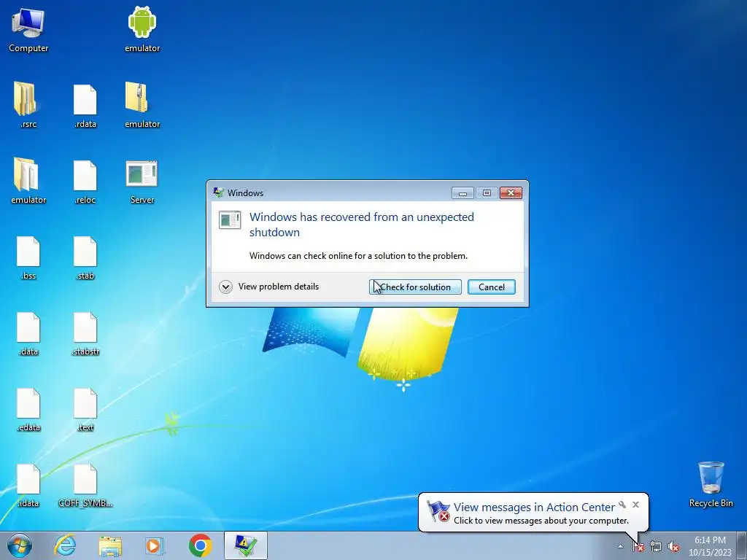
Task: Open the muted volume tray icon
Action: coord(673,547)
